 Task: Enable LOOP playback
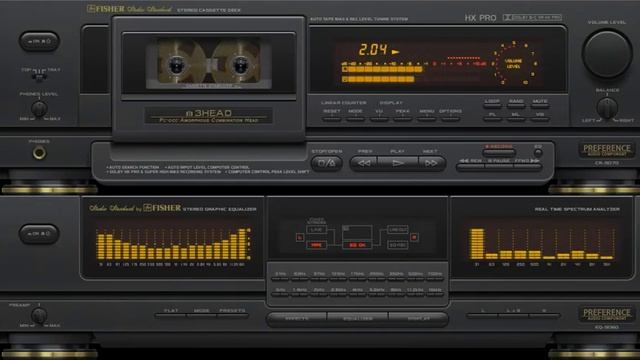(492, 105)
